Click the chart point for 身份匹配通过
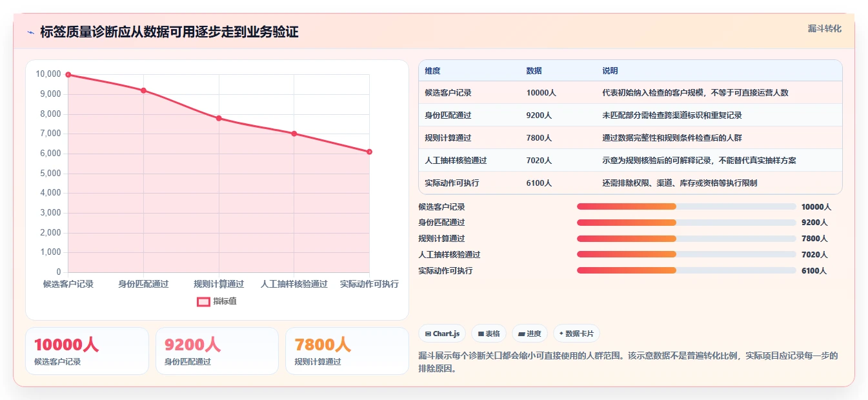 143,90
